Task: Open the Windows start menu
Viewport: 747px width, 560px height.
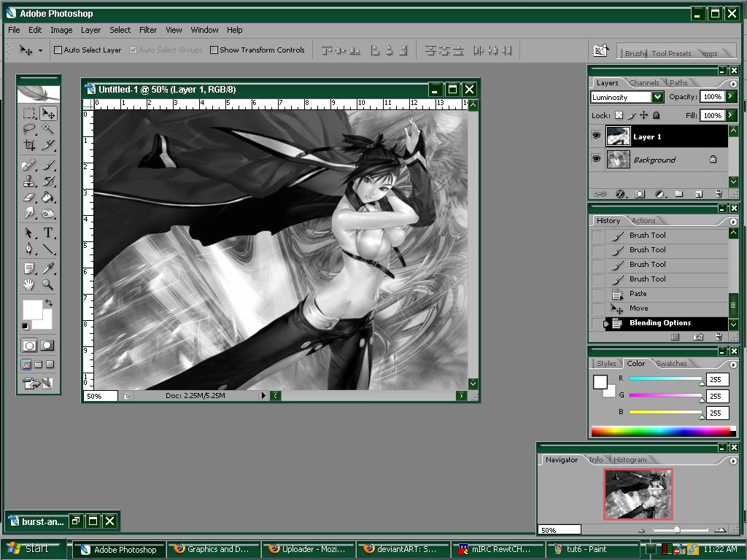Action: [32, 548]
